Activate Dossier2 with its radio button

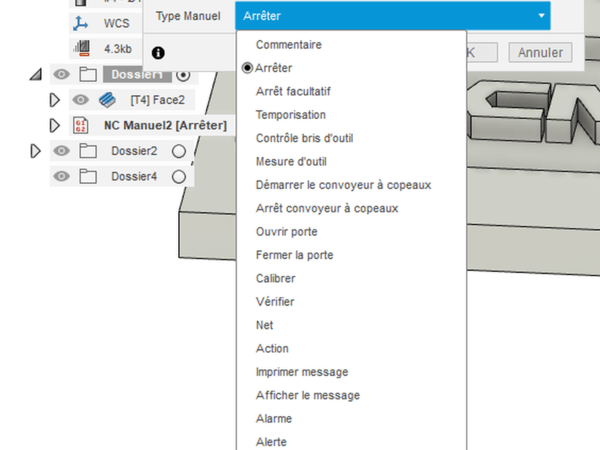coord(179,151)
